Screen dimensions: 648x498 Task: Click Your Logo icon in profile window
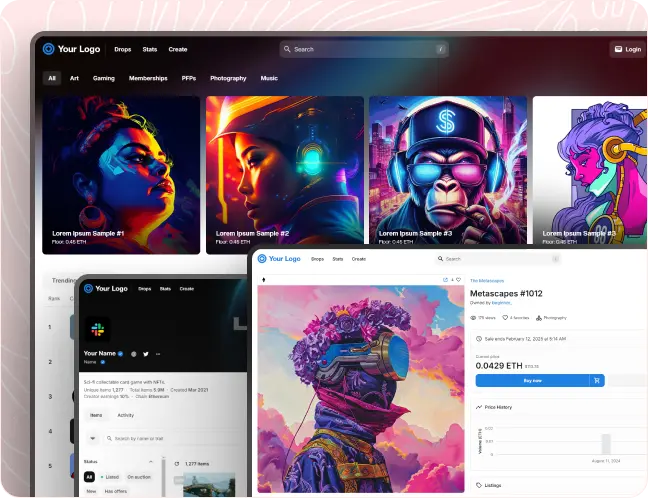coord(88,288)
